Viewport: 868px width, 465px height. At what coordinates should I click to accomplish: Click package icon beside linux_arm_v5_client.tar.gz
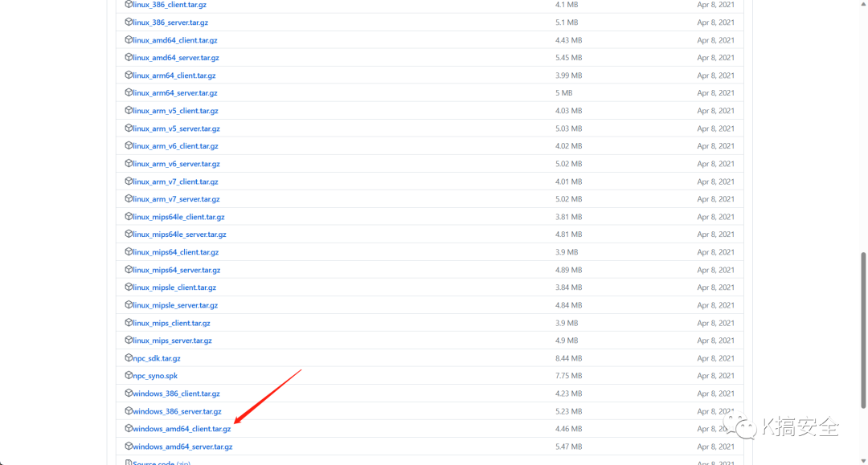coord(129,111)
